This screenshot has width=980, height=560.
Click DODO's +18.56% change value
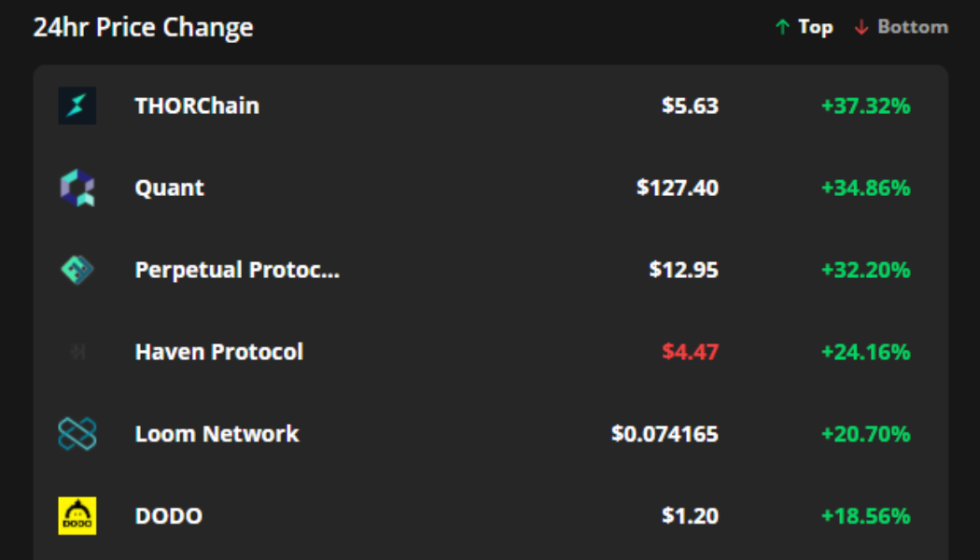(865, 516)
